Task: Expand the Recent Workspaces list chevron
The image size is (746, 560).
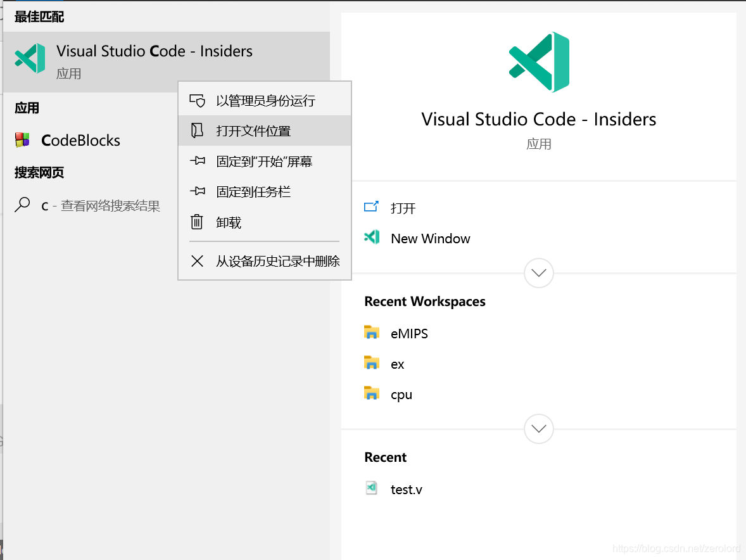Action: pos(539,429)
